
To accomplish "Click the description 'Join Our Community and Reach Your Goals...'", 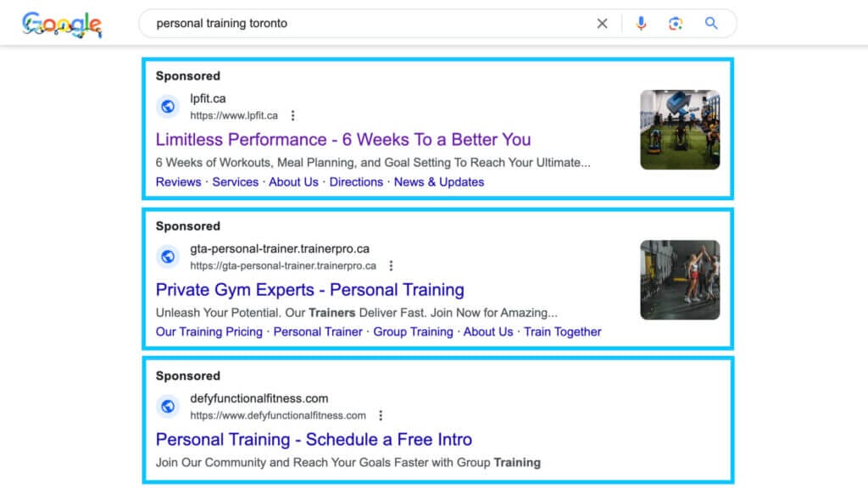I will 348,463.
